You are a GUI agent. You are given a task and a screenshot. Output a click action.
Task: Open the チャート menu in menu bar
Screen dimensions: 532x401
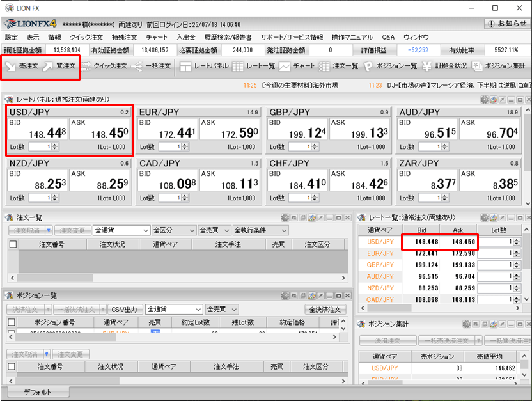pyautogui.click(x=157, y=38)
